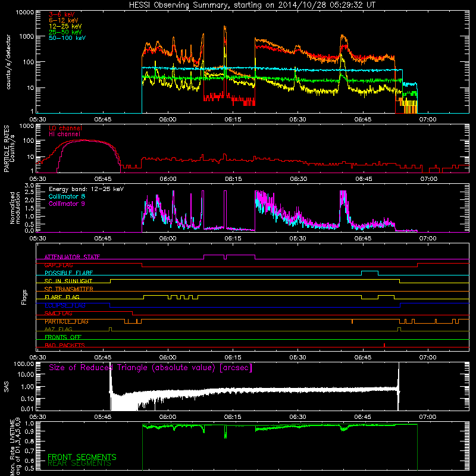Select the REAR SEGMENTS legend label
This screenshot has width=476, height=476.
(80, 464)
